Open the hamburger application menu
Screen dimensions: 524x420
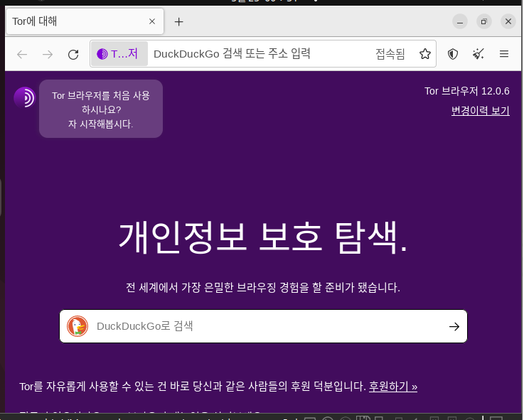point(504,54)
